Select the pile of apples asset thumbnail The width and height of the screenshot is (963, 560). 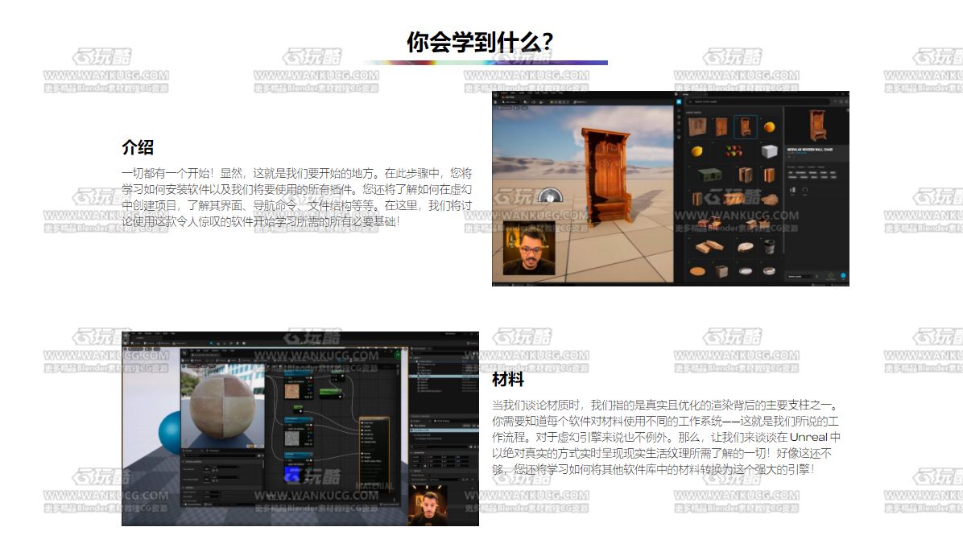(734, 151)
